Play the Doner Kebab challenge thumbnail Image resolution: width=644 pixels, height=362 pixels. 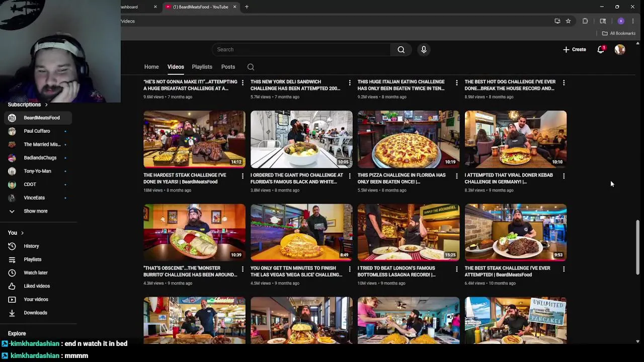point(516,139)
